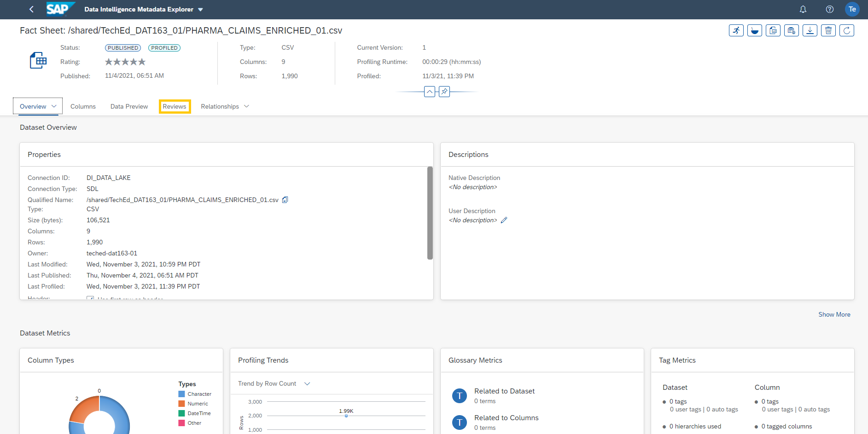The height and width of the screenshot is (434, 868).
Task: Click the PUBLISHED status badge
Action: pyautogui.click(x=122, y=48)
